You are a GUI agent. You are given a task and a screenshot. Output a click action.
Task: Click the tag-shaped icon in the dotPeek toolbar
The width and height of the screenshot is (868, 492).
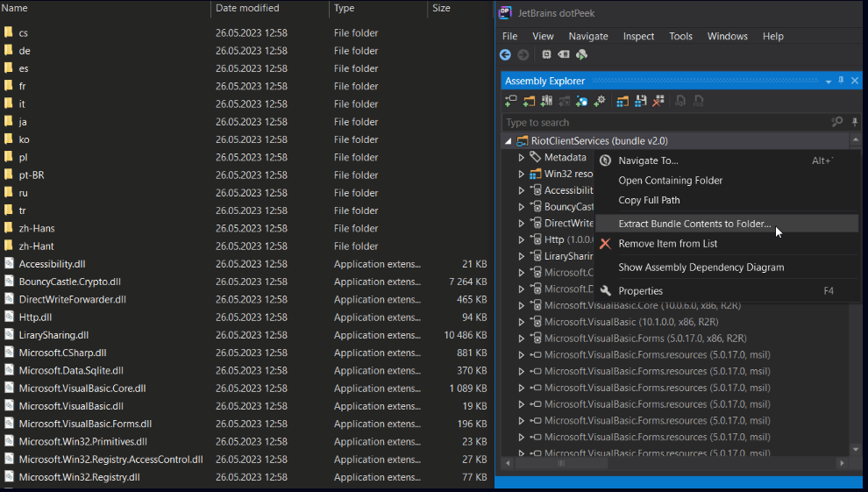pos(564,54)
